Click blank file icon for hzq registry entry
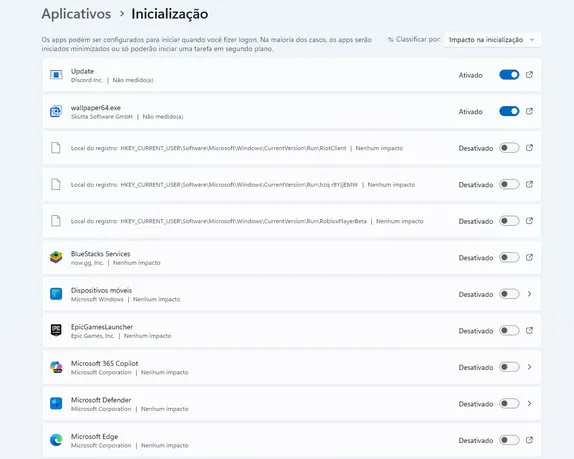Viewport: 574px width, 459px height. coord(56,184)
